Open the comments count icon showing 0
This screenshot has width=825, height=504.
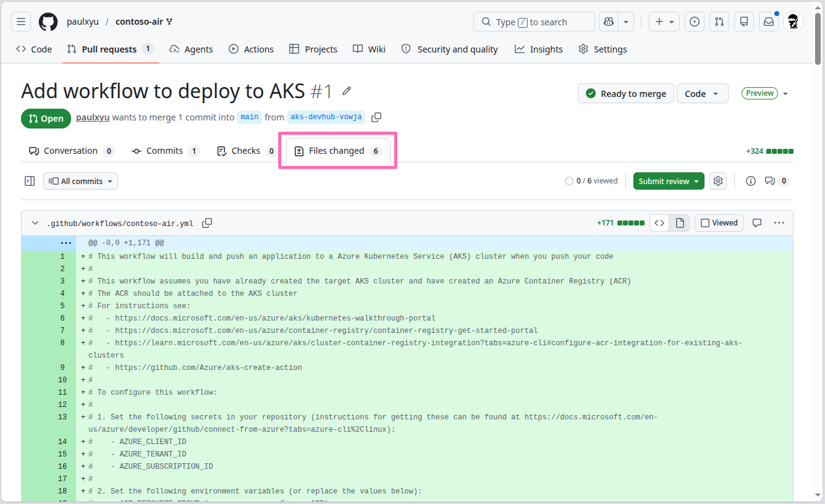(777, 181)
